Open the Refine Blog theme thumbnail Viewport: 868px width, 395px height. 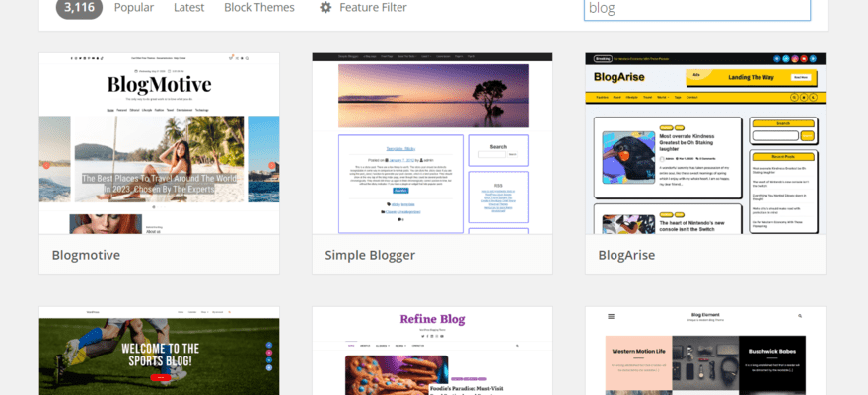coord(432,352)
